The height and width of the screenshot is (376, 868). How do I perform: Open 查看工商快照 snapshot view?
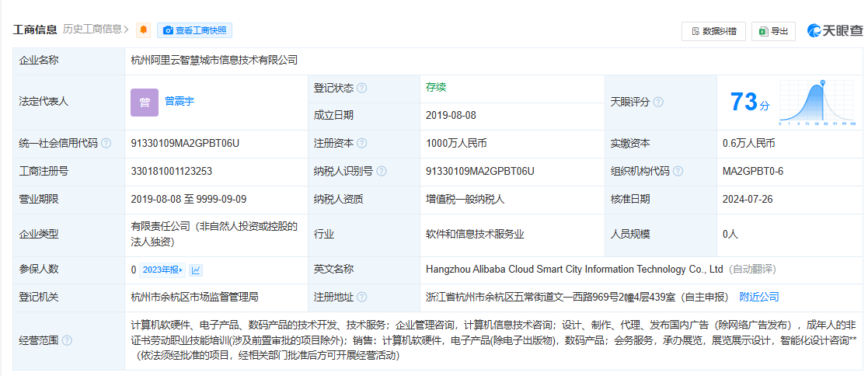click(x=194, y=30)
